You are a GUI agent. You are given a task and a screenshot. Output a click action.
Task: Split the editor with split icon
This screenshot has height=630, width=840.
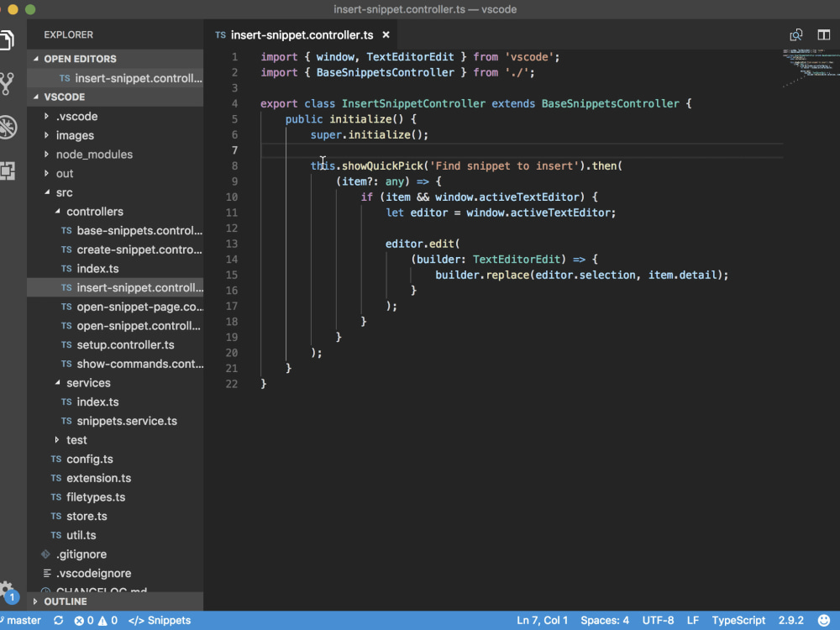tap(824, 35)
